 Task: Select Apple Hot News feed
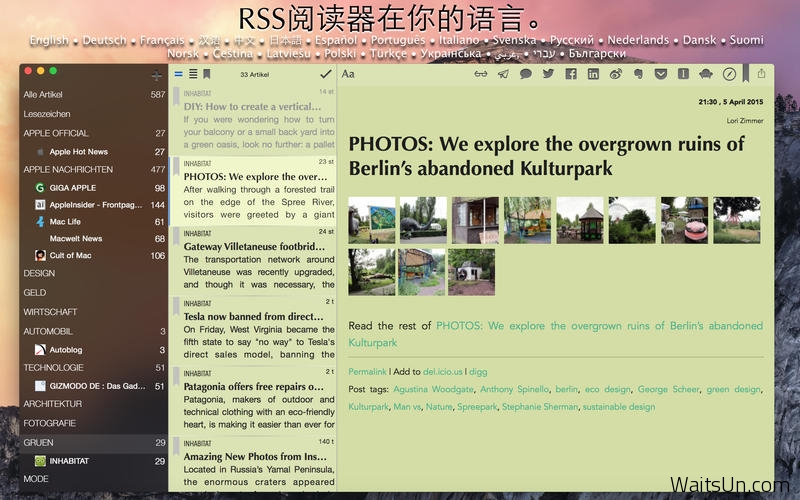coord(94,152)
